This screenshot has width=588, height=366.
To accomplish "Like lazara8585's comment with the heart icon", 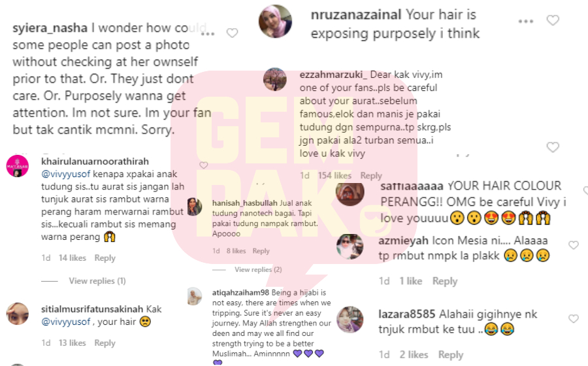I will (x=574, y=319).
